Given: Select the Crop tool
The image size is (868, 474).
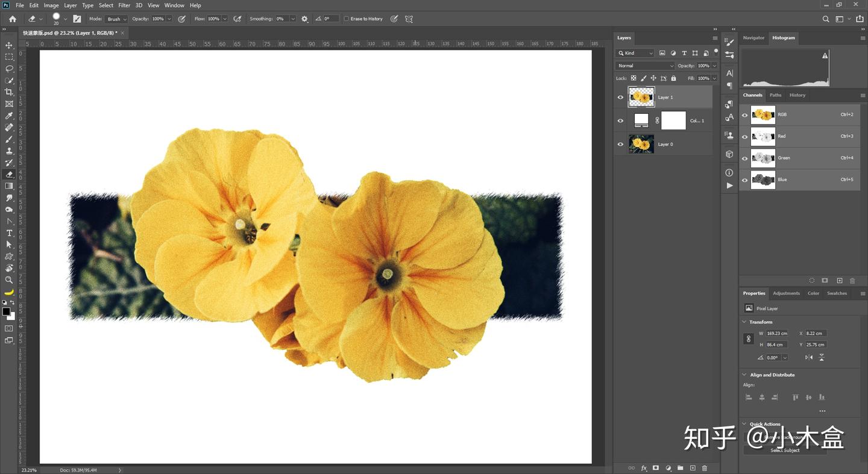Looking at the screenshot, I should 9,92.
